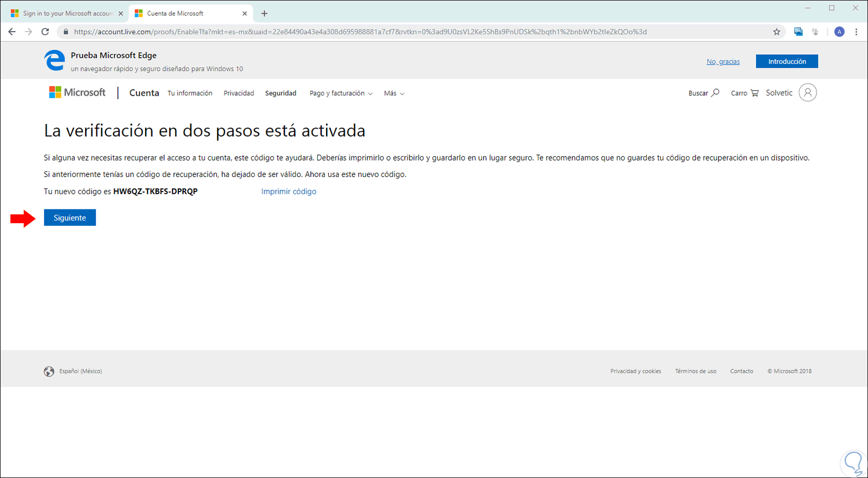Close the 'Cuenta de Microsoft' tab
868x478 pixels.
[x=245, y=13]
